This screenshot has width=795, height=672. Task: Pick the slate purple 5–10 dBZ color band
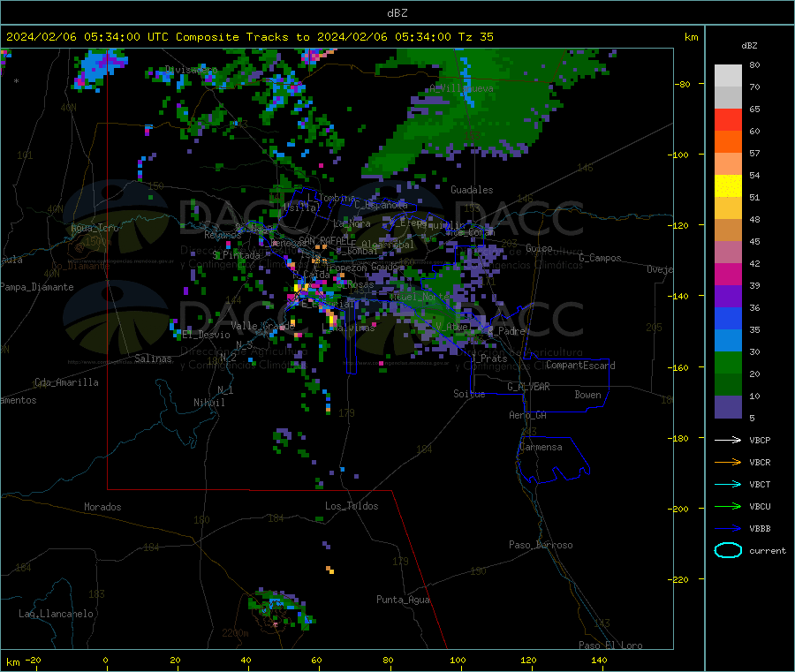[x=728, y=407]
